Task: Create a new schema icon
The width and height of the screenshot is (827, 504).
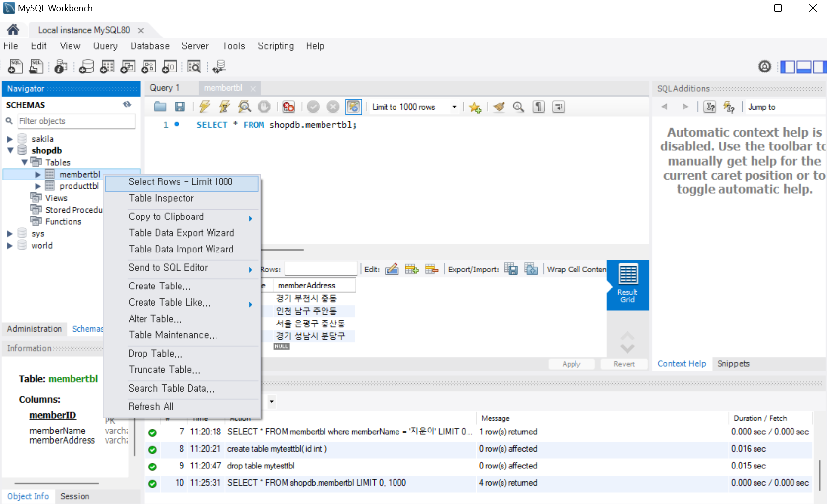Action: click(86, 66)
